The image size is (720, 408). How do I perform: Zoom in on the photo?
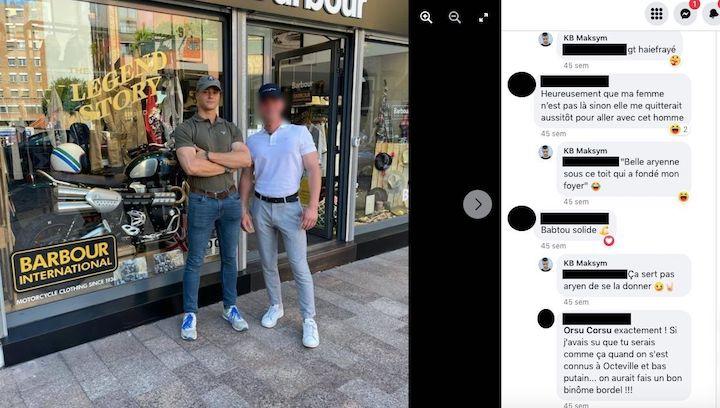point(426,17)
